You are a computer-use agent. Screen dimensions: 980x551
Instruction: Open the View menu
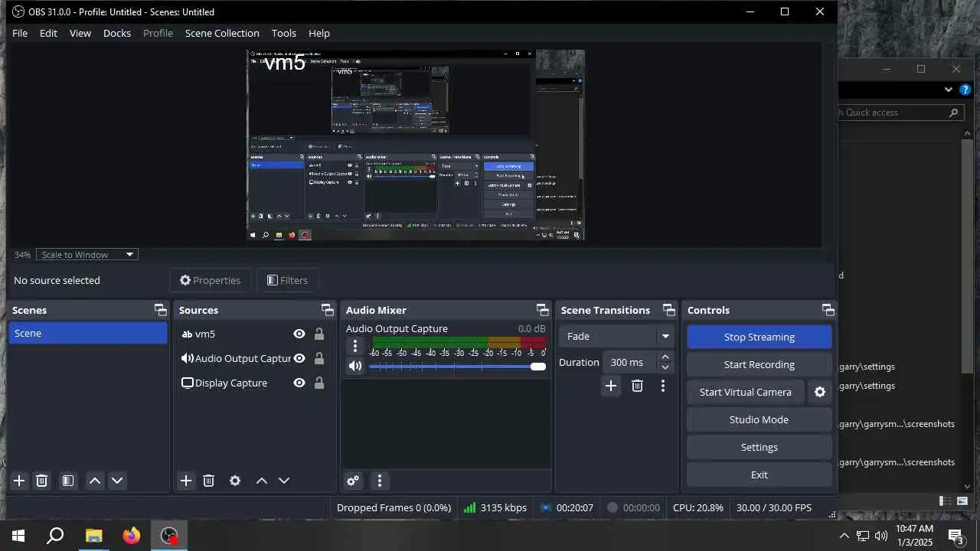pyautogui.click(x=80, y=33)
